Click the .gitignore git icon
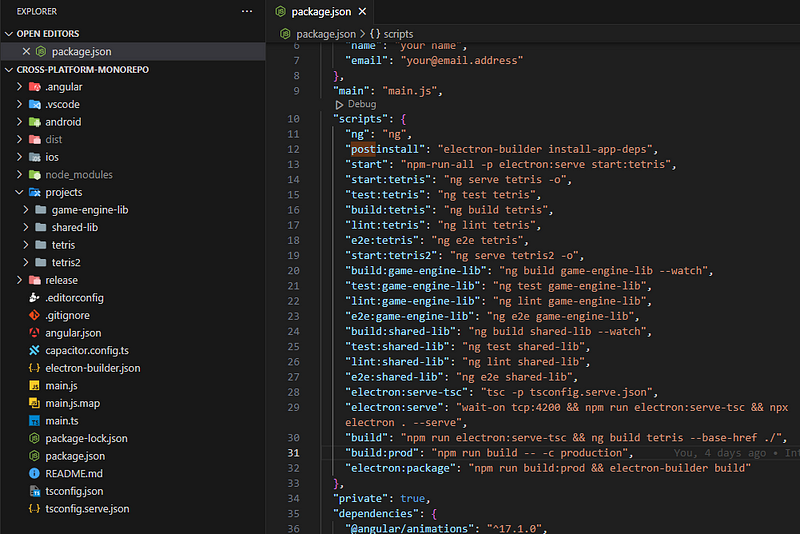 tap(34, 315)
